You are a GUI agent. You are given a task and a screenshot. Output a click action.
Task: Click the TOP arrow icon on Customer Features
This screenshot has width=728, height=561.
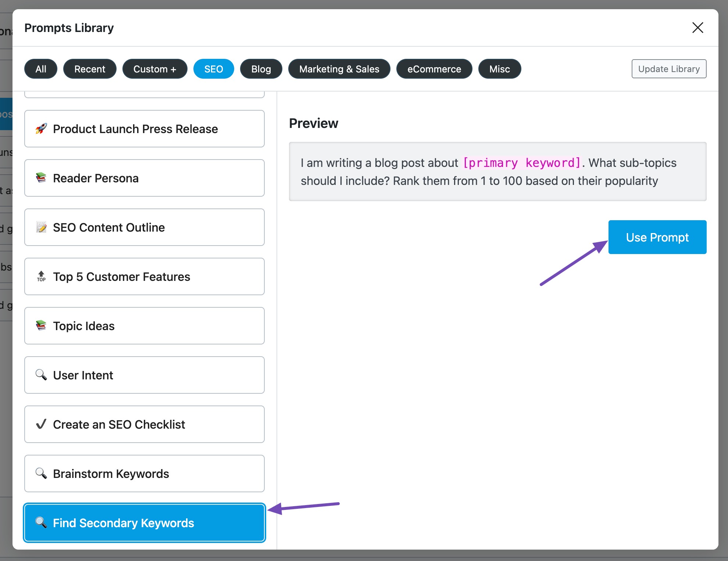pyautogui.click(x=41, y=276)
